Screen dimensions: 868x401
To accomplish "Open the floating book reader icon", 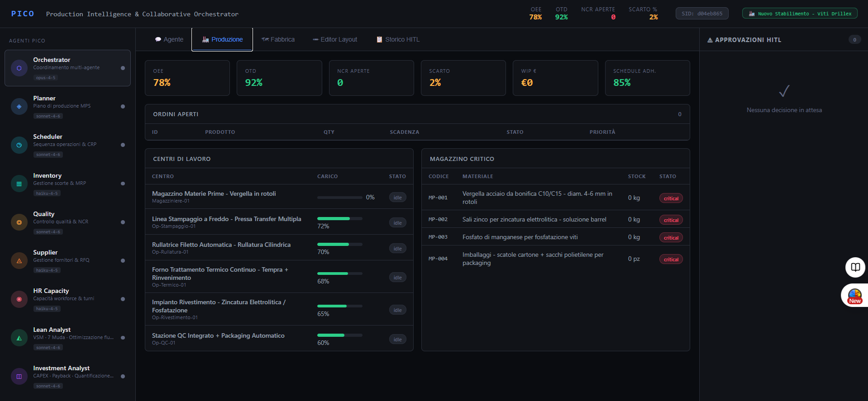I will point(855,267).
